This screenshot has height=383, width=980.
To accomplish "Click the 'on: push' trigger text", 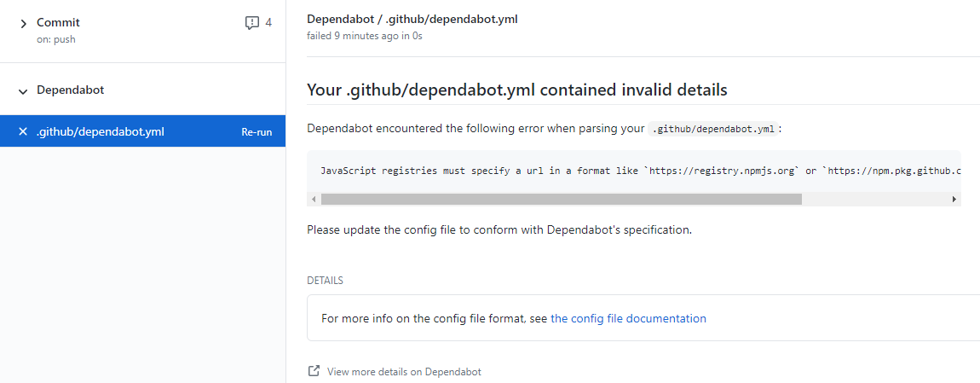I will 56,39.
